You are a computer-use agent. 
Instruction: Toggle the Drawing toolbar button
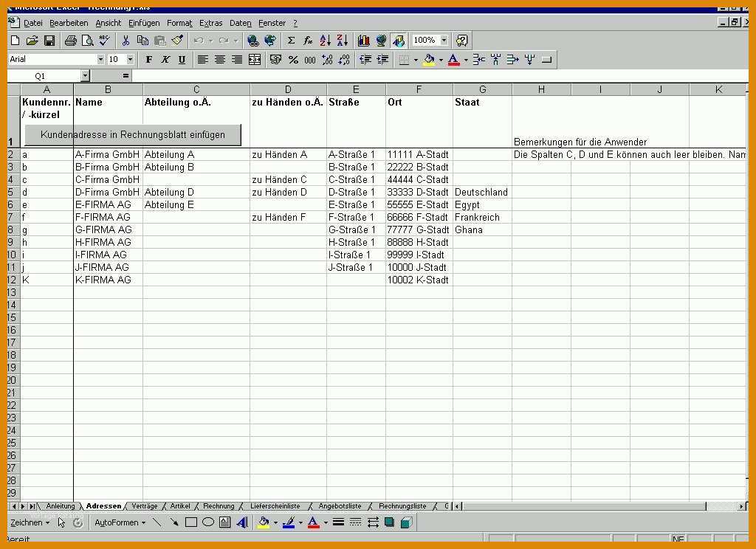(x=398, y=41)
